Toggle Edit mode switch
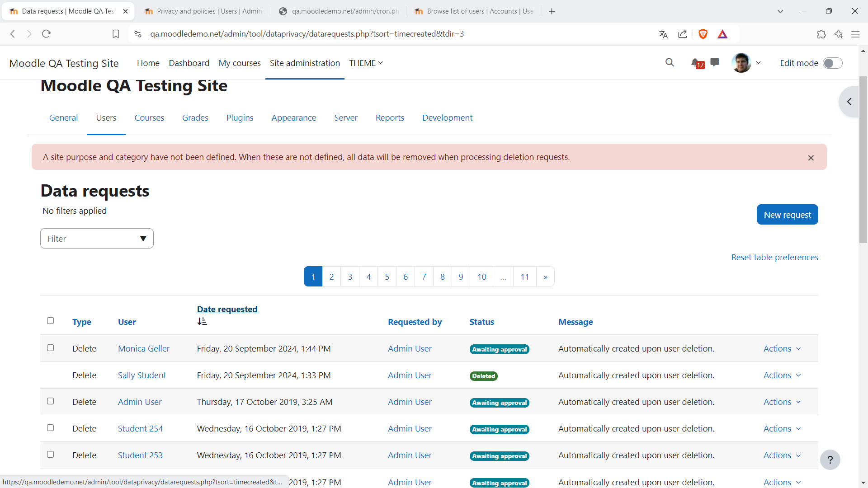The width and height of the screenshot is (868, 488). click(832, 63)
